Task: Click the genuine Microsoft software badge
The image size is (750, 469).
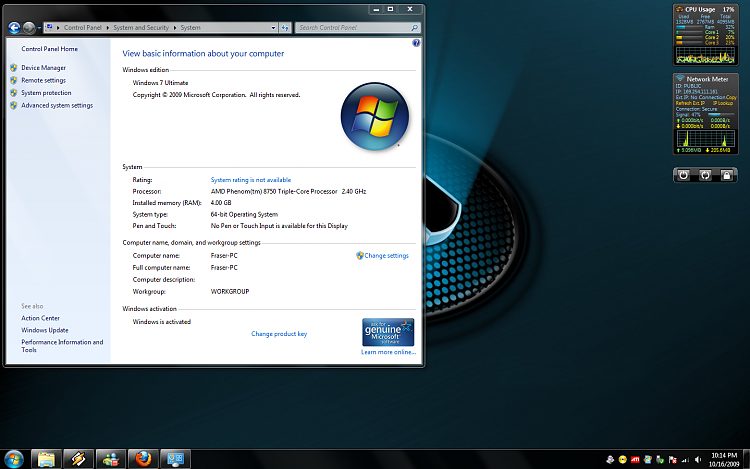Action: [388, 332]
